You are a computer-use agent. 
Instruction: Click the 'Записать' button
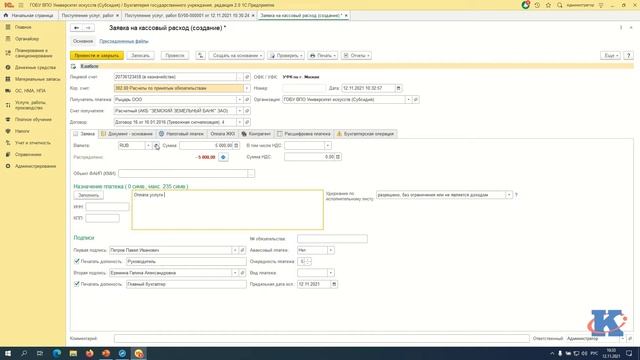140,56
